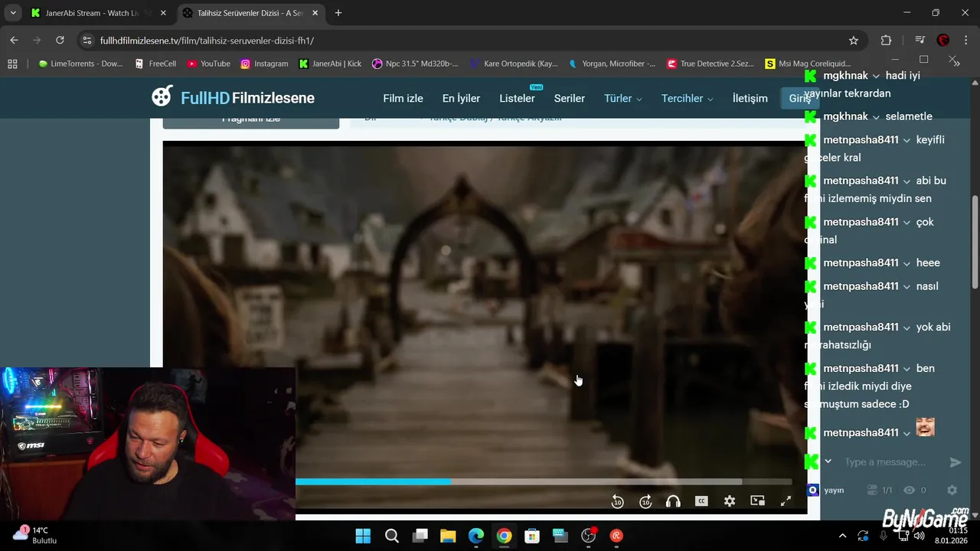
Task: Go back in browser history
Action: click(x=14, y=41)
